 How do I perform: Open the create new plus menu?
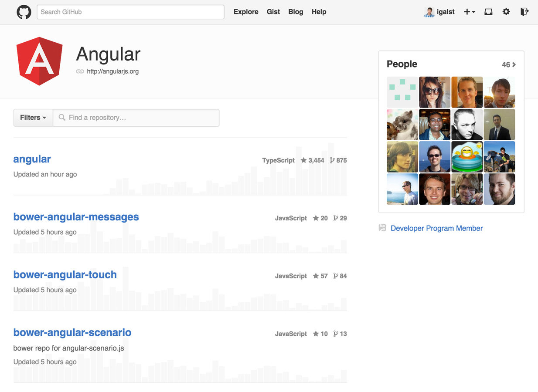click(470, 12)
